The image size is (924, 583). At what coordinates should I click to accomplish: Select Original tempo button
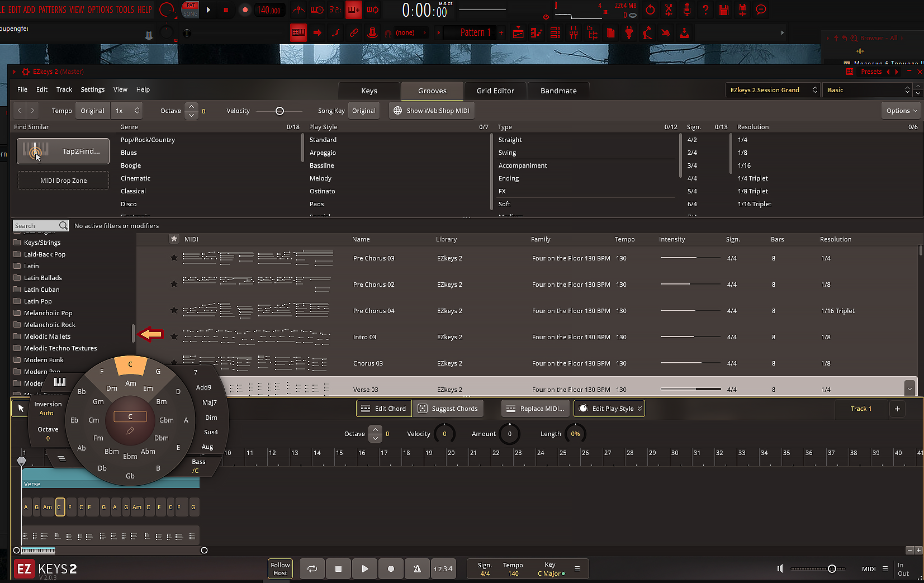(92, 111)
